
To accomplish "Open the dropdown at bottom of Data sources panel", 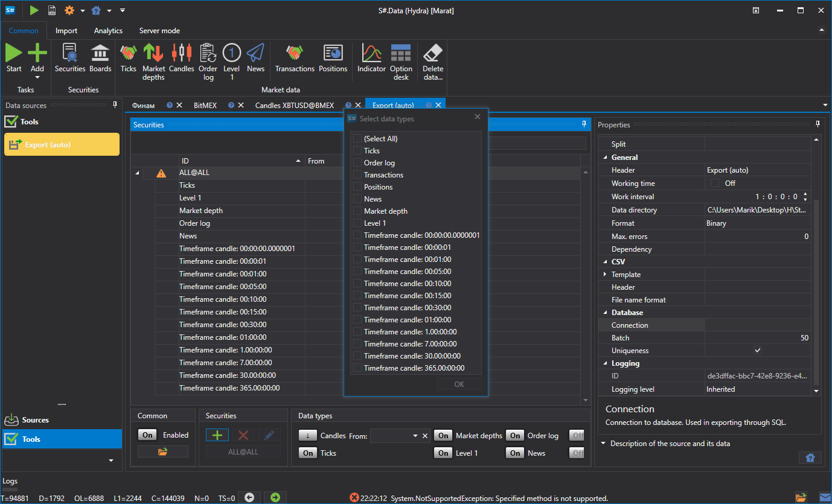I will [x=111, y=461].
